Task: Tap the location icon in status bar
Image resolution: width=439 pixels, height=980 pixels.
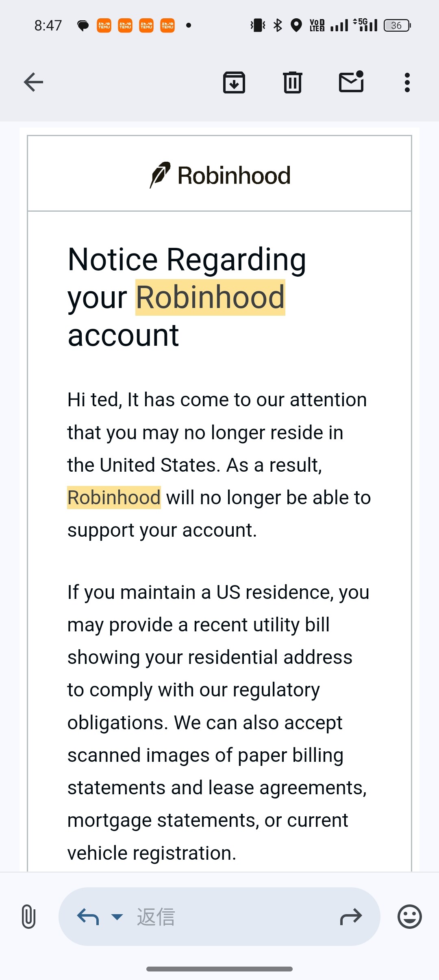Action: (297, 26)
